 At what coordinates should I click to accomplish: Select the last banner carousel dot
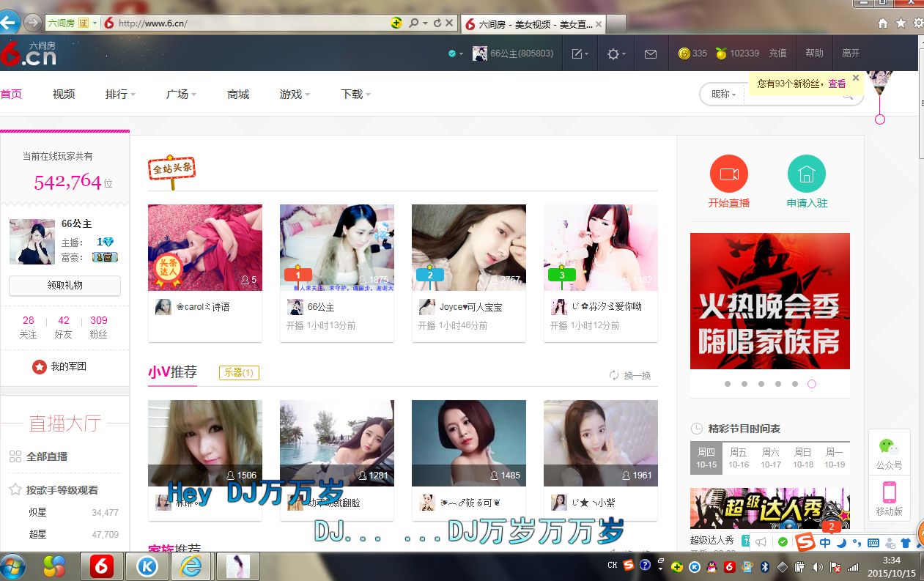tap(812, 384)
